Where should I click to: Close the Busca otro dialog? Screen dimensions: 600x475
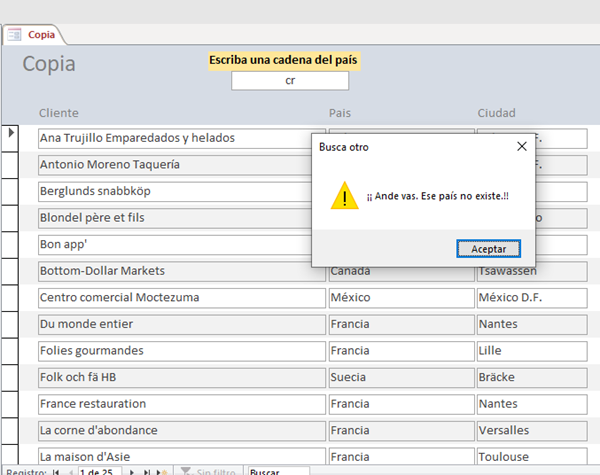point(522,146)
